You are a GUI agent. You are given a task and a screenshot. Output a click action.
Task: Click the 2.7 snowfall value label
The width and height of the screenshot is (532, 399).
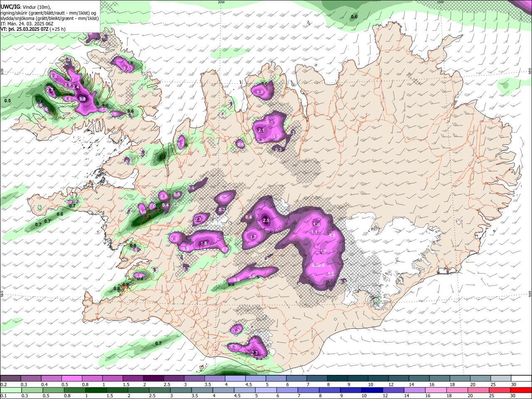(x=51, y=90)
